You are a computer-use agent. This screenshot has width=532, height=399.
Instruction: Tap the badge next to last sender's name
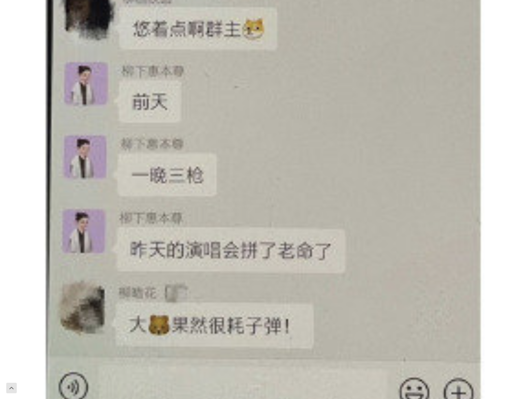(176, 293)
